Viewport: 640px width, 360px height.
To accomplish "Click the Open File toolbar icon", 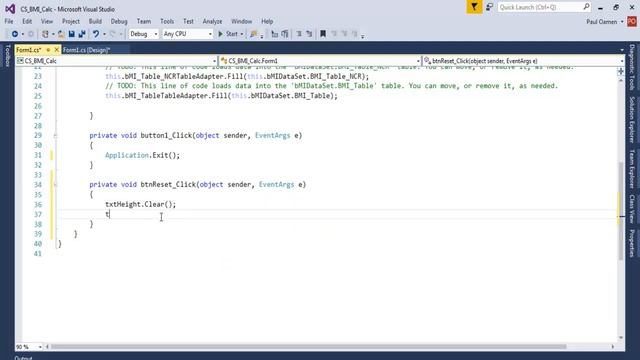I will click(61, 34).
